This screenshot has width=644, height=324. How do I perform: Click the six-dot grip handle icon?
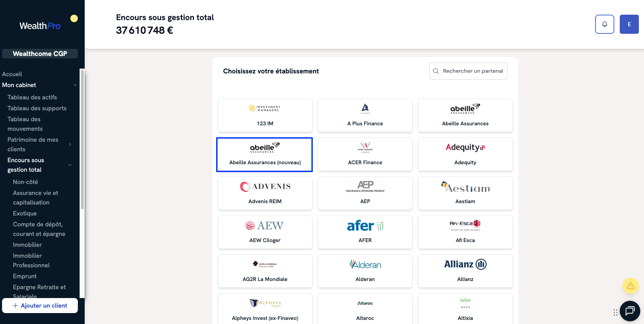tap(615, 312)
